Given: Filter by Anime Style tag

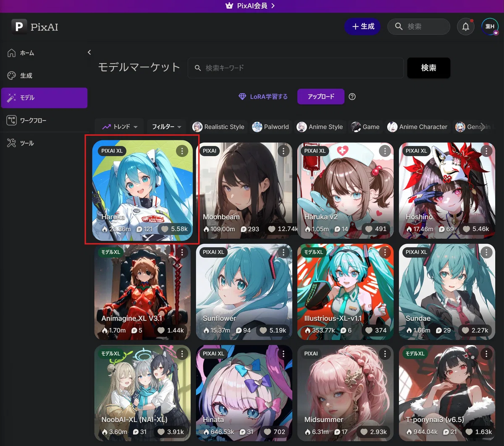Looking at the screenshot, I should pyautogui.click(x=320, y=127).
